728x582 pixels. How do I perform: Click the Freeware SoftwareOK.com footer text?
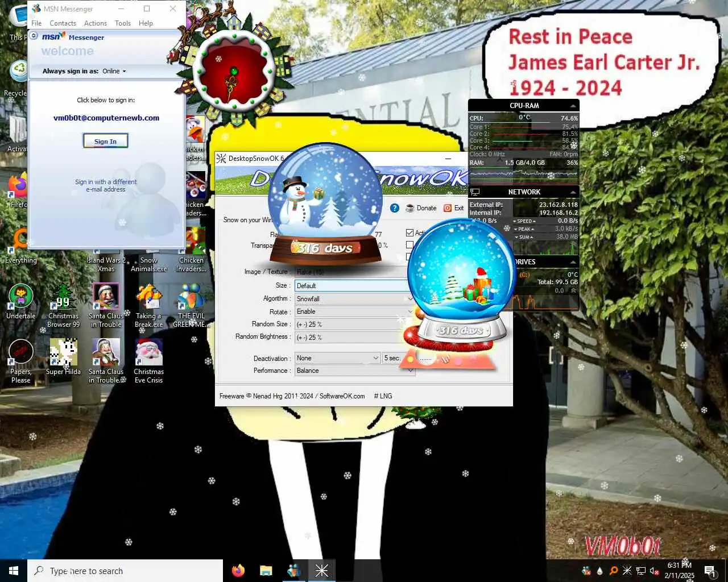click(x=292, y=396)
